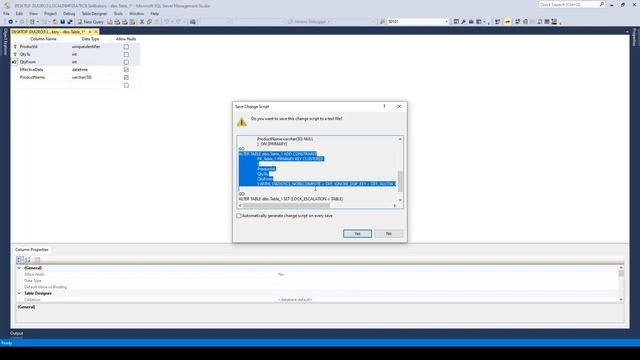
Task: Click the varchar(50) data type cell
Action: (91, 78)
